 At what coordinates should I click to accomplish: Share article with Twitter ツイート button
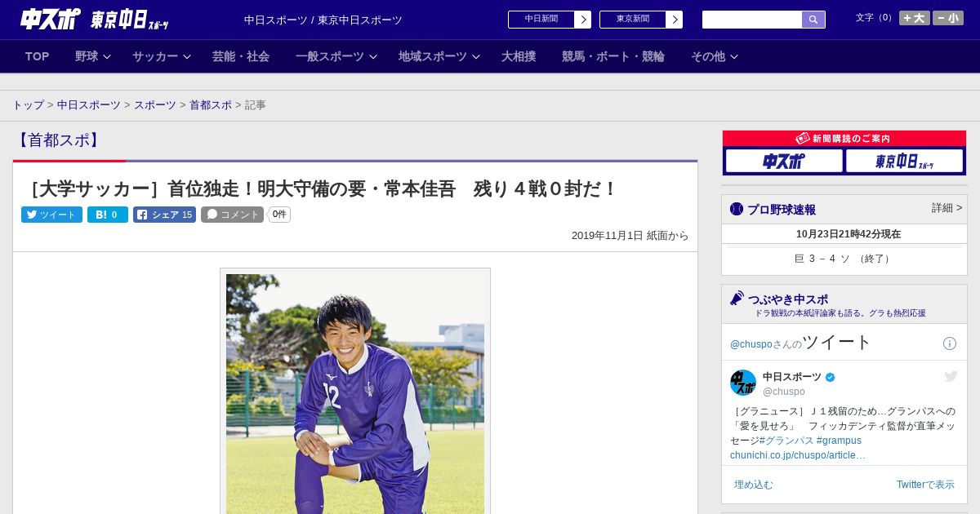click(51, 215)
